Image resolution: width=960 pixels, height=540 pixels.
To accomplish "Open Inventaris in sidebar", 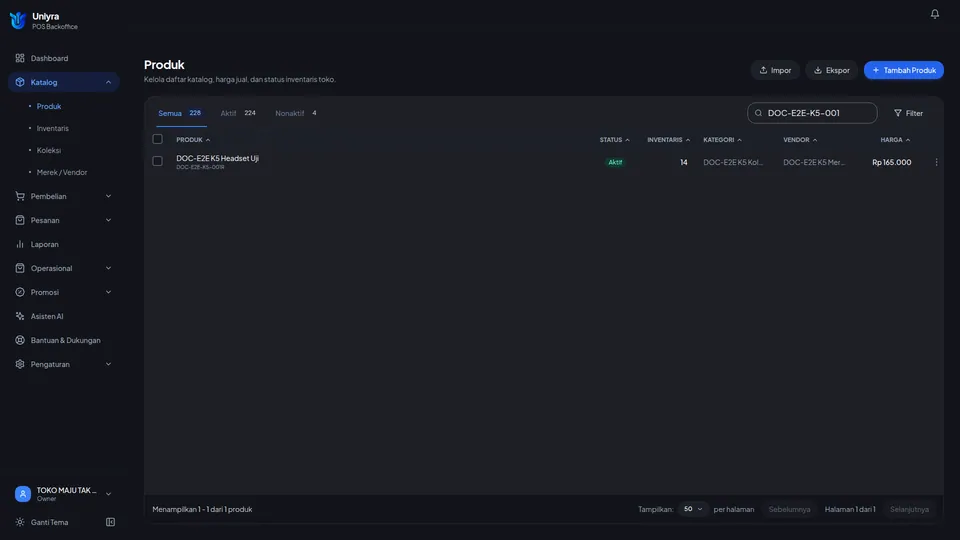I will coord(53,128).
